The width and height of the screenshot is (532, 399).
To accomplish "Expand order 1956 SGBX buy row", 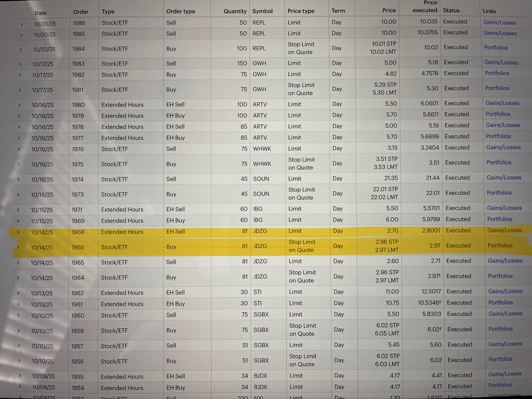I will [x=19, y=360].
